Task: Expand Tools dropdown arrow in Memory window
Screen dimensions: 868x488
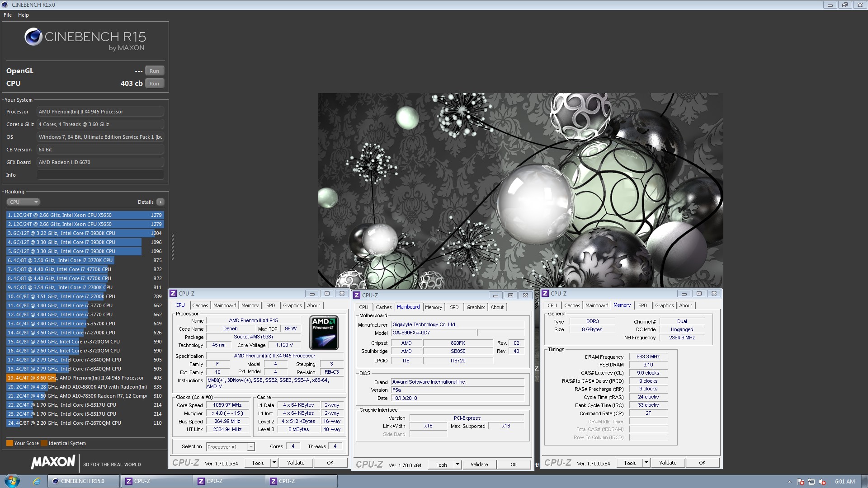Action: pyautogui.click(x=646, y=463)
